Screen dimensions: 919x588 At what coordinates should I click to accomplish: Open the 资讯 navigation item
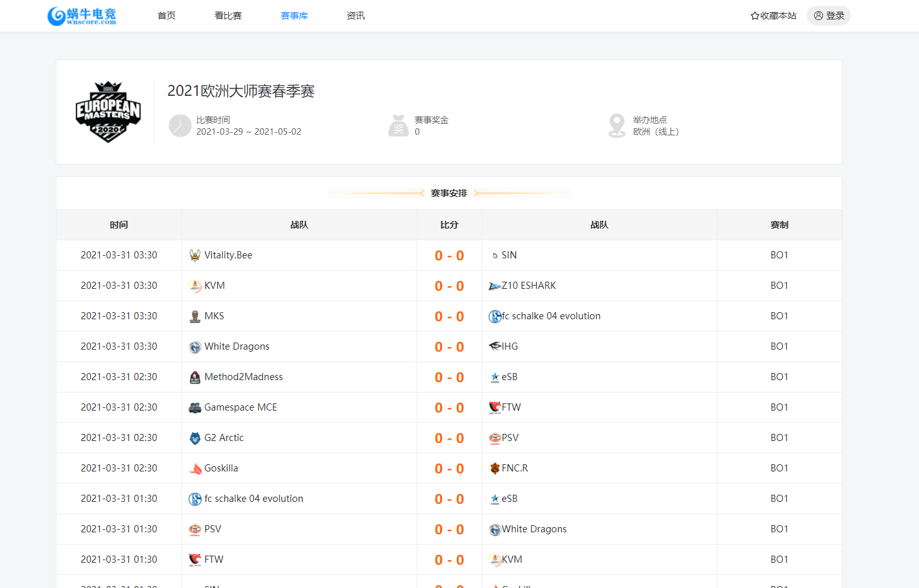356,16
